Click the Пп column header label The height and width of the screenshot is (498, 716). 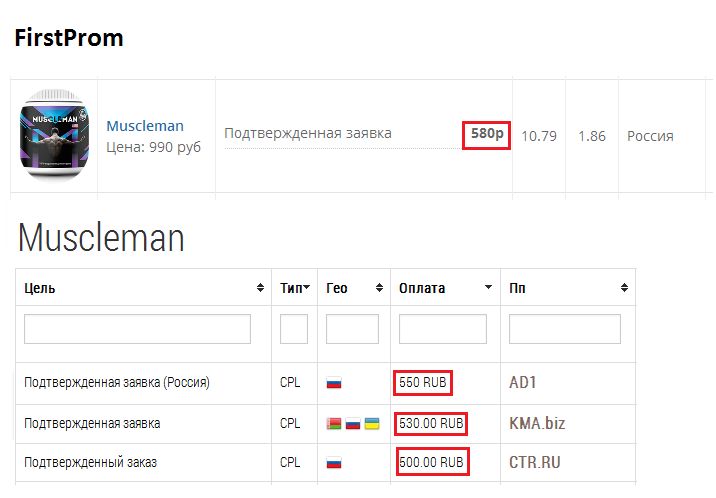pos(517,288)
